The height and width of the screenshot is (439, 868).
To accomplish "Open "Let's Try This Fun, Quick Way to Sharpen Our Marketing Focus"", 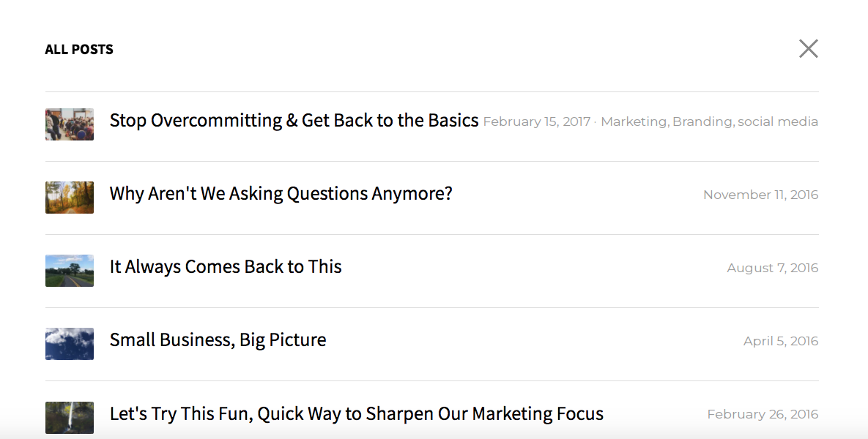I will (x=355, y=413).
